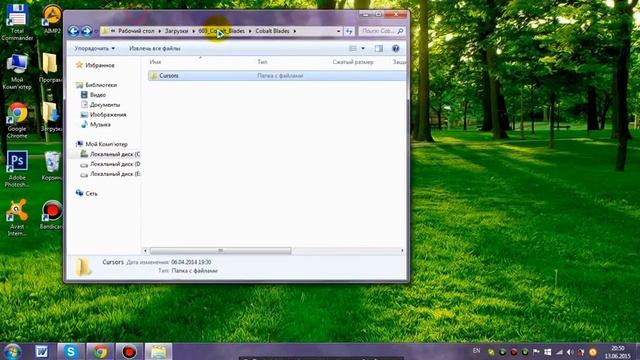The width and height of the screenshot is (640, 360).
Task: Expand the arrow after Рабочий стол
Action: pyautogui.click(x=160, y=31)
